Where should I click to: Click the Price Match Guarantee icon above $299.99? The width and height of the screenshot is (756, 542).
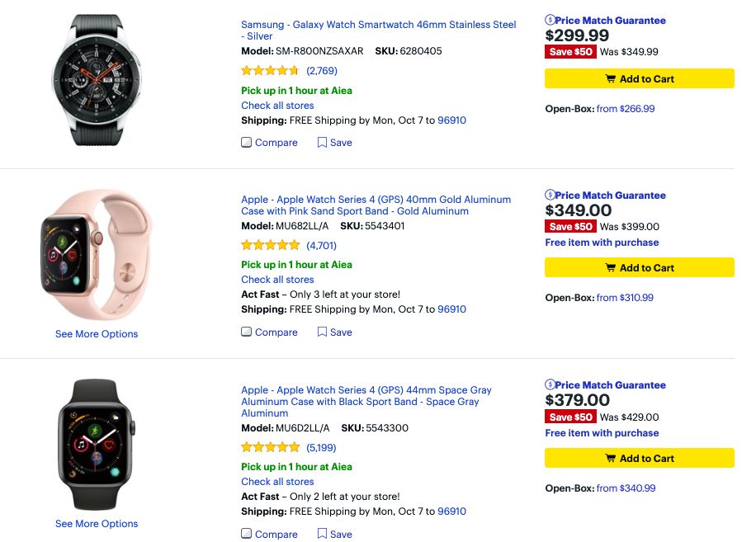[550, 20]
